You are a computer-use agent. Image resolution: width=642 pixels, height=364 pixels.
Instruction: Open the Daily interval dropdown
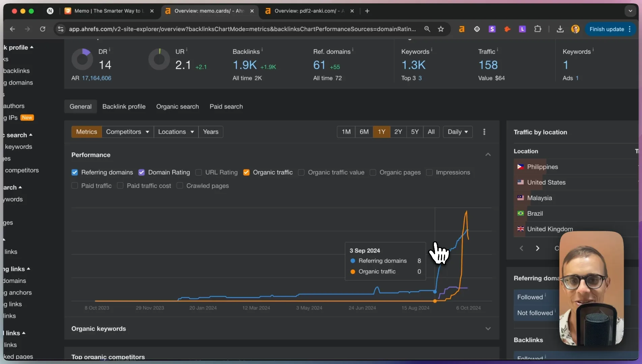(458, 132)
